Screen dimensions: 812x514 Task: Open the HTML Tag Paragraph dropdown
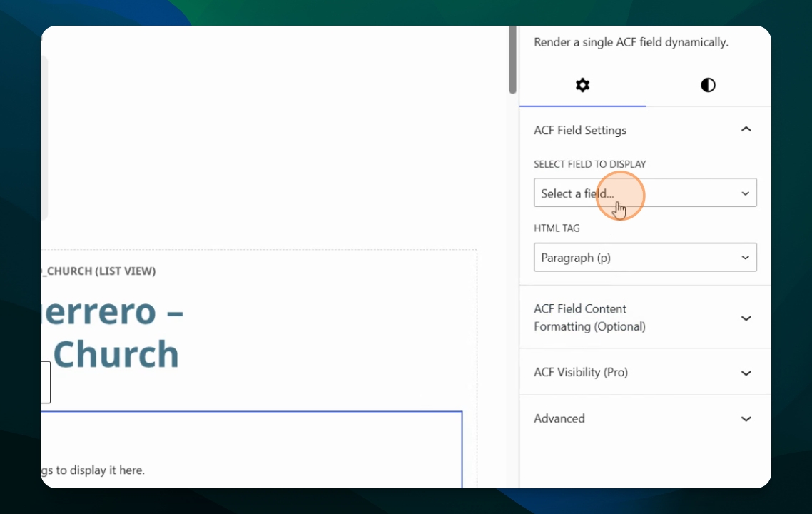[645, 257]
